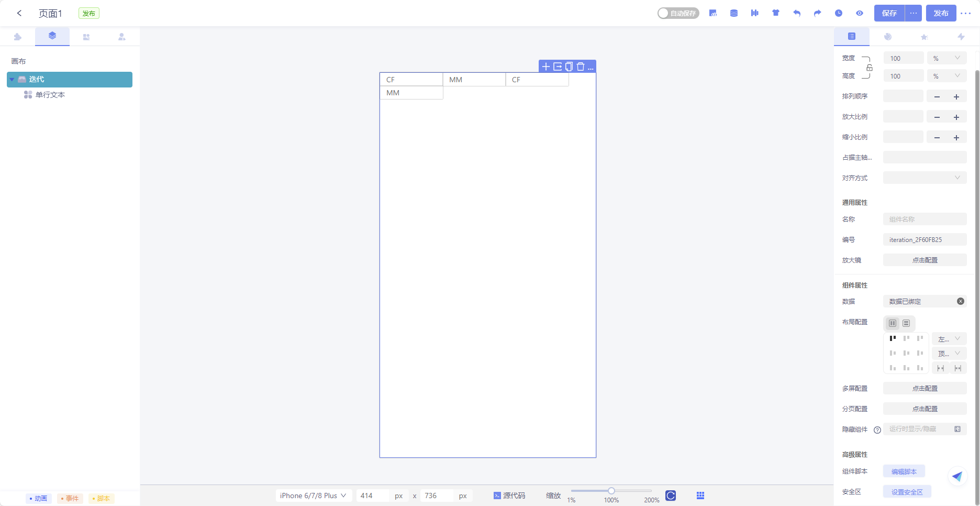Open the 高度 unit percent dropdown
Viewport: 980px width, 506px height.
point(947,76)
